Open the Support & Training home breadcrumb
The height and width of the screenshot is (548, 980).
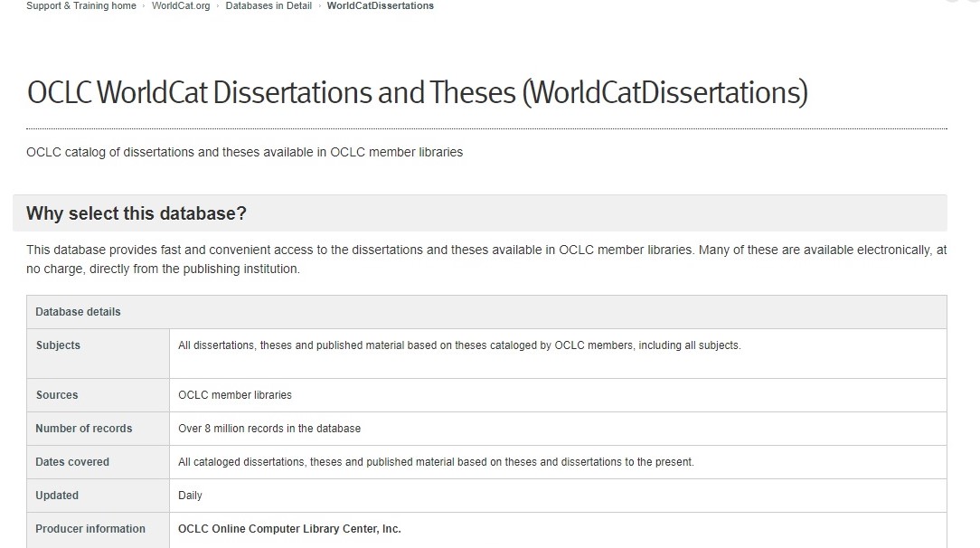81,6
